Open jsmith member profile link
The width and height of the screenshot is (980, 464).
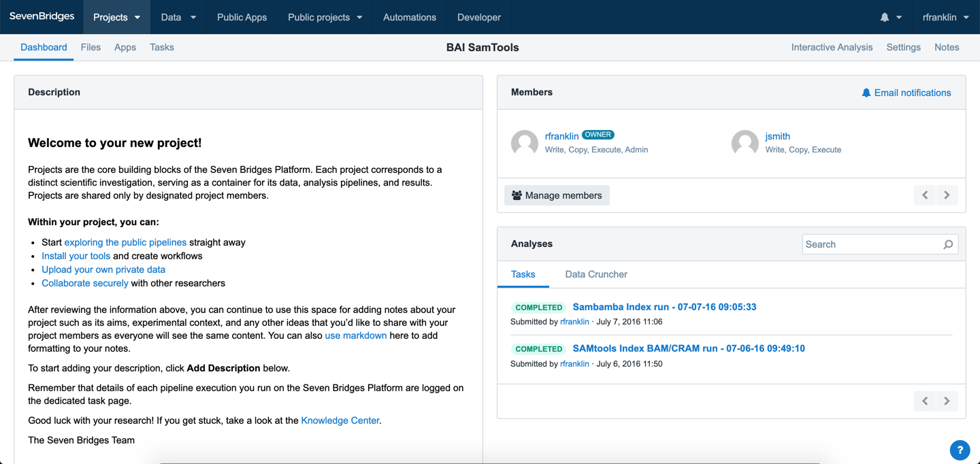[x=777, y=136]
